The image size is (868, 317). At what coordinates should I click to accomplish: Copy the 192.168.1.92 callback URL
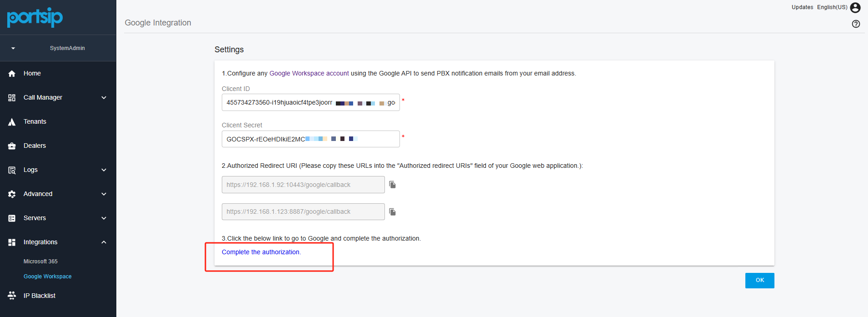pyautogui.click(x=393, y=185)
